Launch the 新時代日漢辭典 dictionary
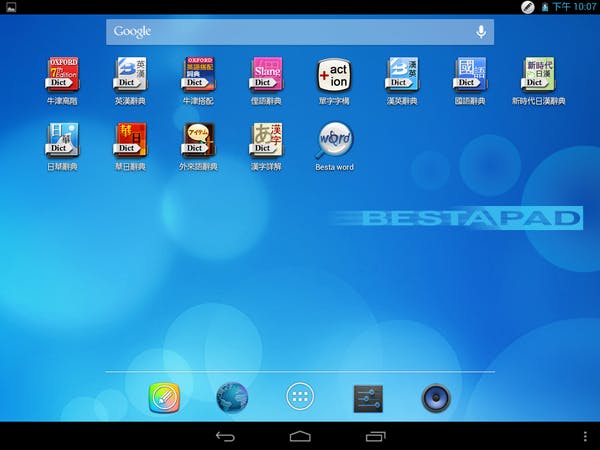Image resolution: width=600 pixels, height=450 pixels. (538, 74)
